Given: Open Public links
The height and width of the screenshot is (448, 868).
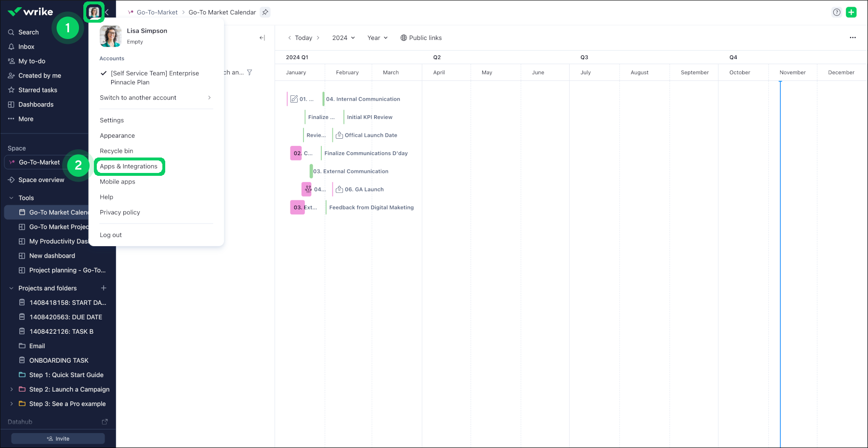Looking at the screenshot, I should click(x=421, y=38).
